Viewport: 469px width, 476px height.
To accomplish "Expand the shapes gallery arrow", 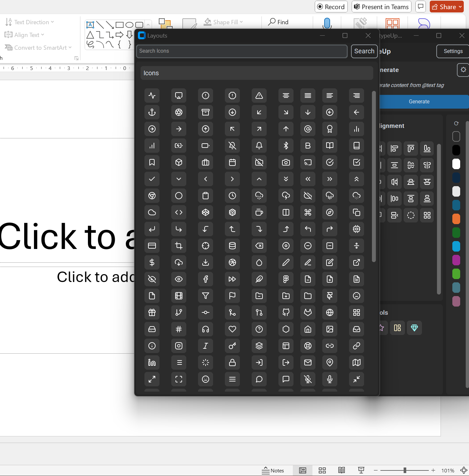I will coord(148,25).
